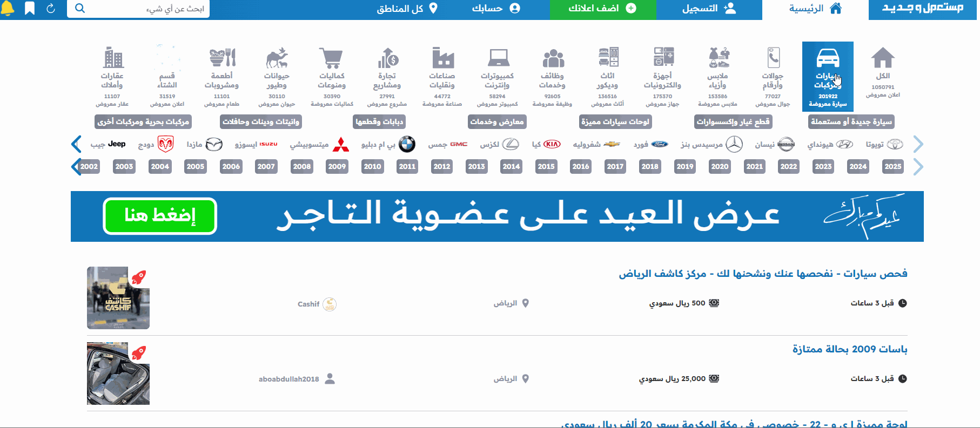Click the notification bell icon

tap(8, 9)
